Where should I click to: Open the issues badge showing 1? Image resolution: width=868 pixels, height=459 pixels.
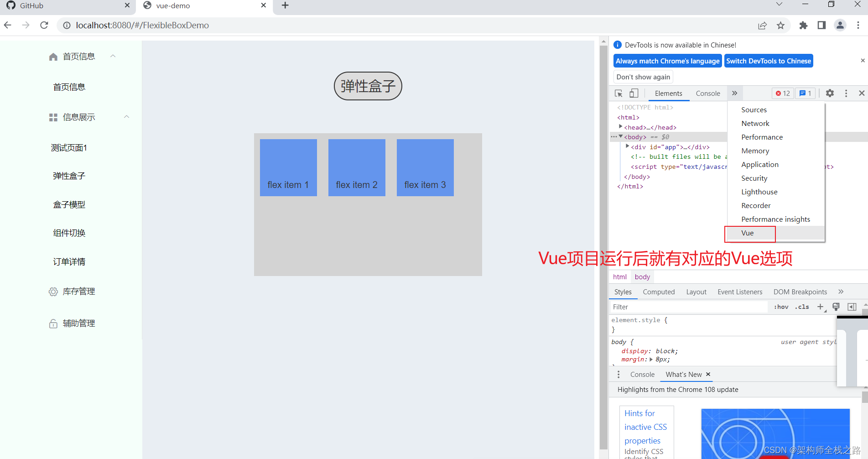pyautogui.click(x=805, y=93)
